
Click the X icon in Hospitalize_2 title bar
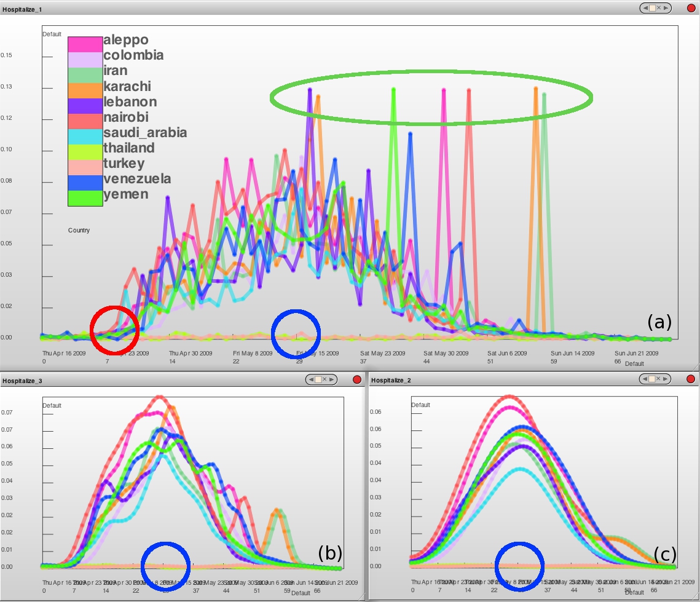point(658,379)
